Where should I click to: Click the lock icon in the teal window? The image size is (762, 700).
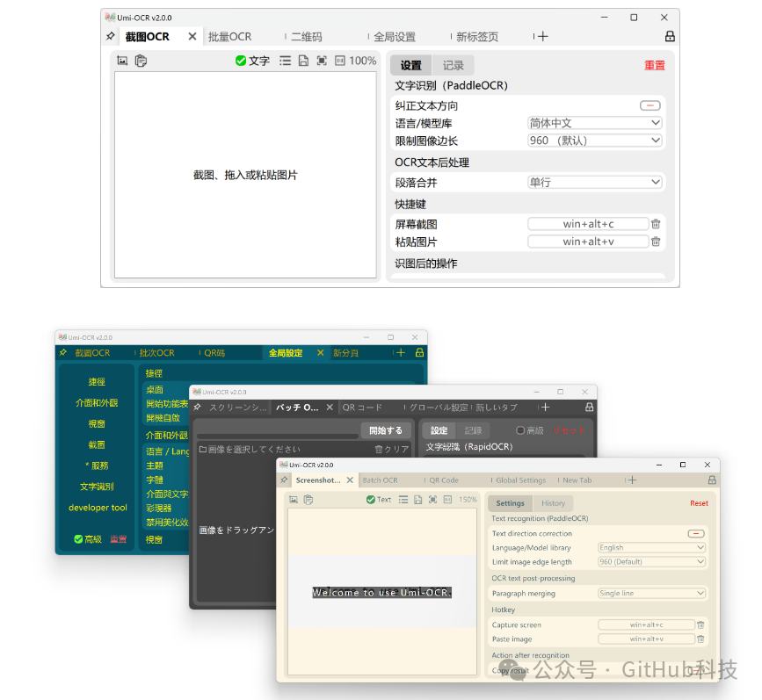pos(419,353)
